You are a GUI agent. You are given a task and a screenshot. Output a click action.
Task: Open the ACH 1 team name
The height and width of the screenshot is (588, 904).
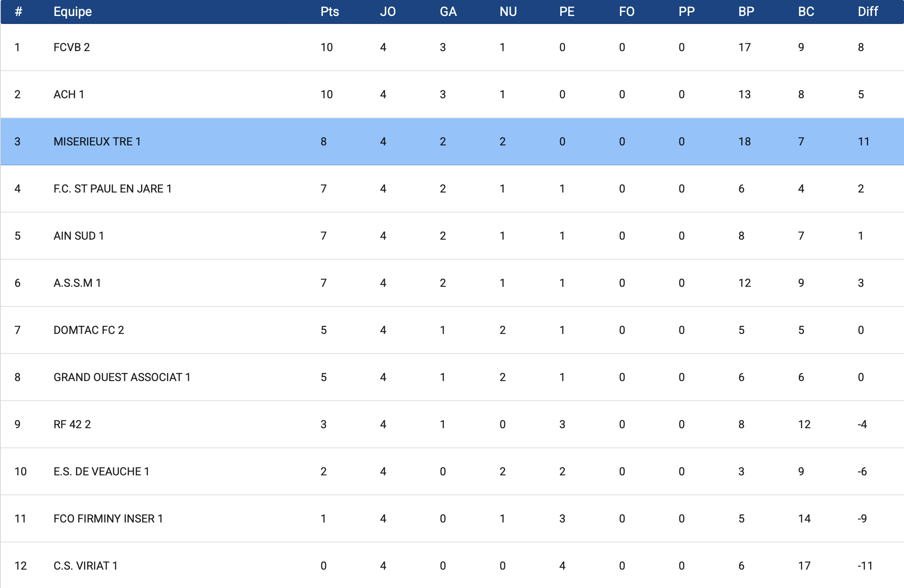[x=69, y=94]
